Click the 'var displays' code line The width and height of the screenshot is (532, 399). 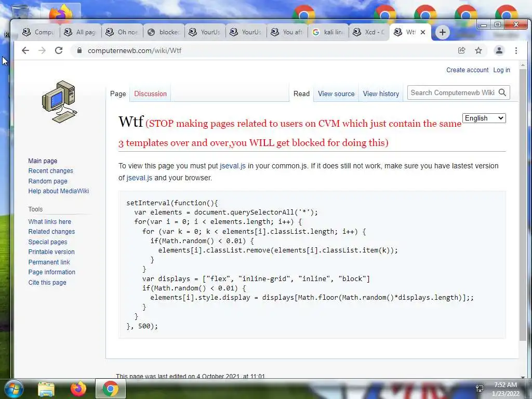click(256, 278)
